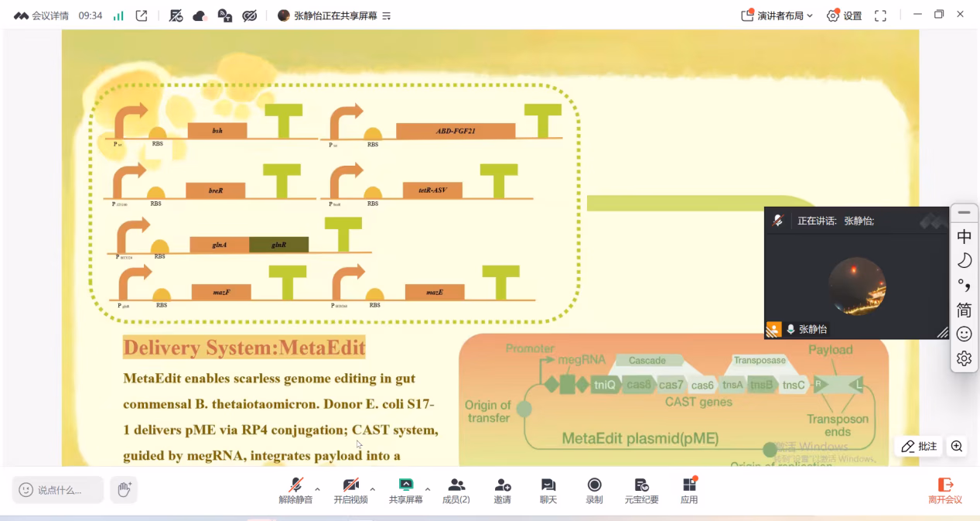
Task: Open 设置 settings at top right
Action: pos(844,15)
